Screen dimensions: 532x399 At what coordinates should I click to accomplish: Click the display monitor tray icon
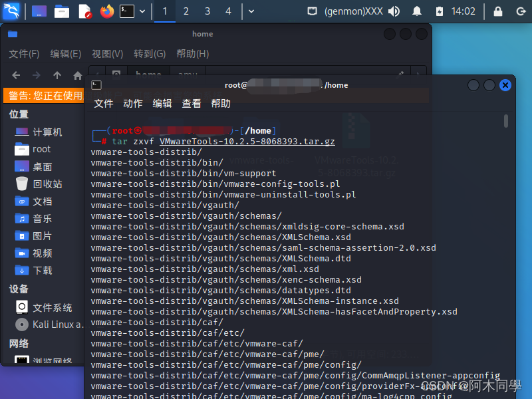[312, 11]
